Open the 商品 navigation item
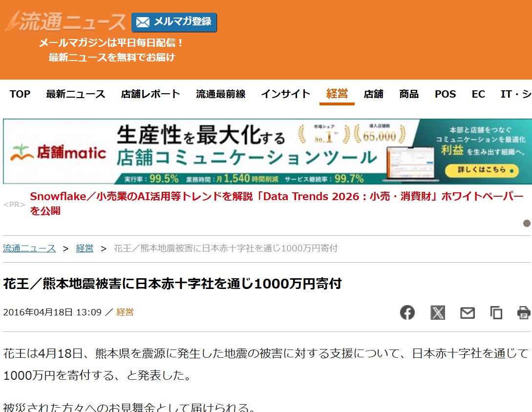Image resolution: width=532 pixels, height=412 pixels. 409,94
